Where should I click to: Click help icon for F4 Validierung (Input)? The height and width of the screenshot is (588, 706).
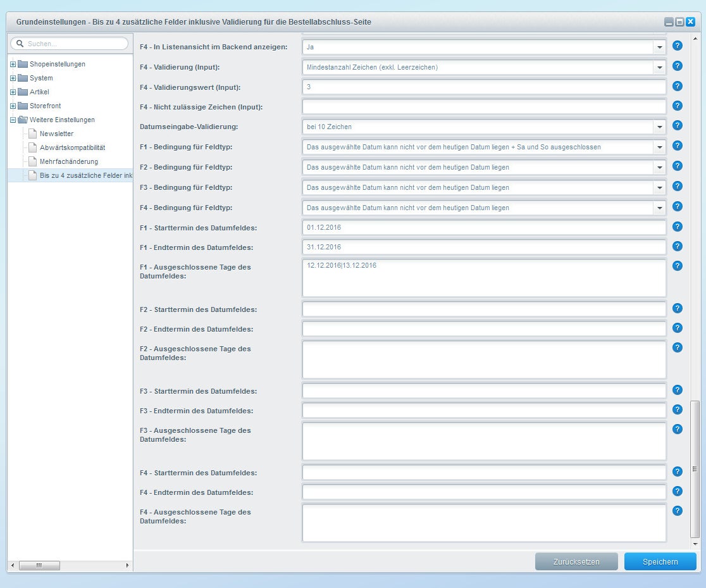coord(677,66)
